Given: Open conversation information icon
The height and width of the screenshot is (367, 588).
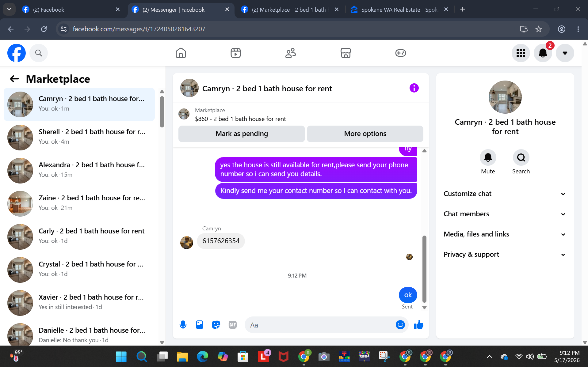Looking at the screenshot, I should click(x=414, y=88).
